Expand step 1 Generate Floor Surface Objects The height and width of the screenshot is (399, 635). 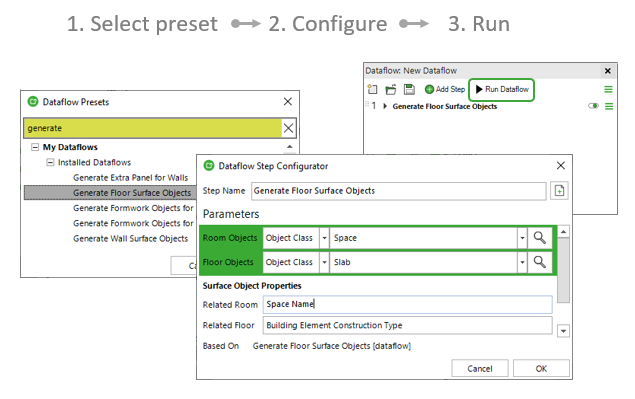(385, 106)
